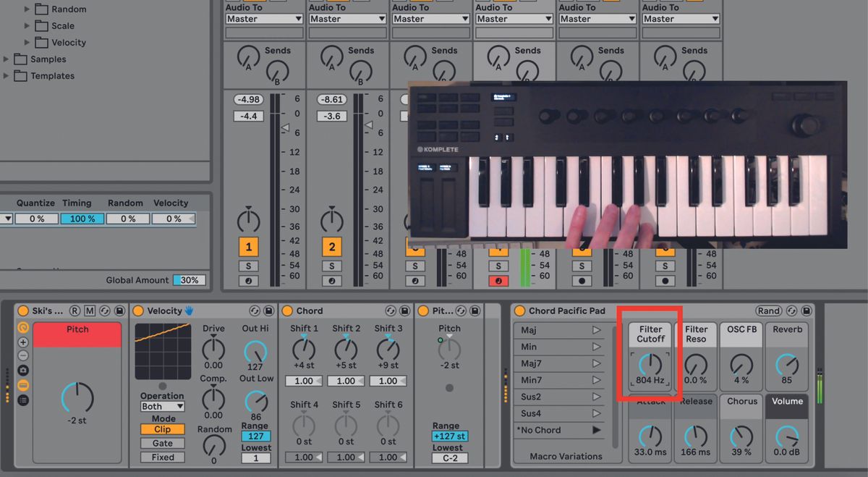Show the chain list in Ski's rack

23,399
